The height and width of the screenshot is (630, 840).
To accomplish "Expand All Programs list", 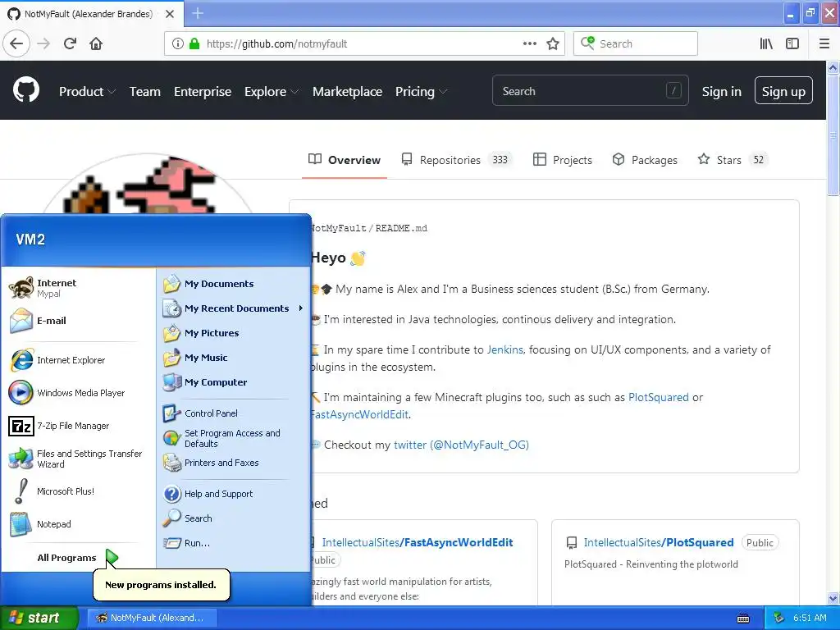I will pos(78,558).
